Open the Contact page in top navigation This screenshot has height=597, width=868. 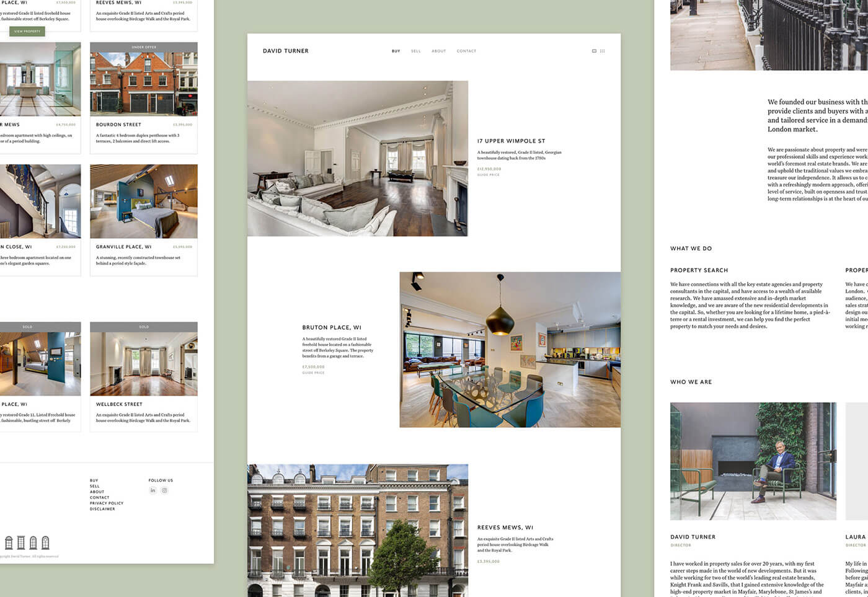(x=466, y=51)
